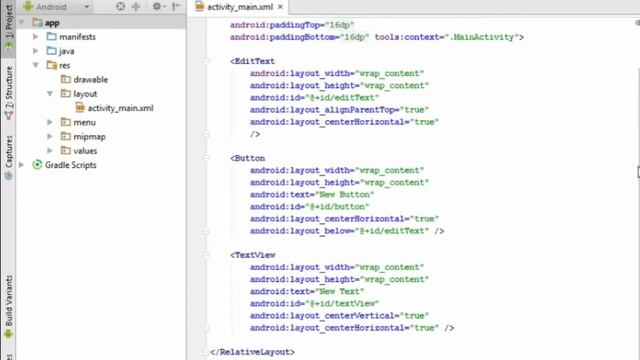Click the android:layout_centerVertical line

point(340,316)
